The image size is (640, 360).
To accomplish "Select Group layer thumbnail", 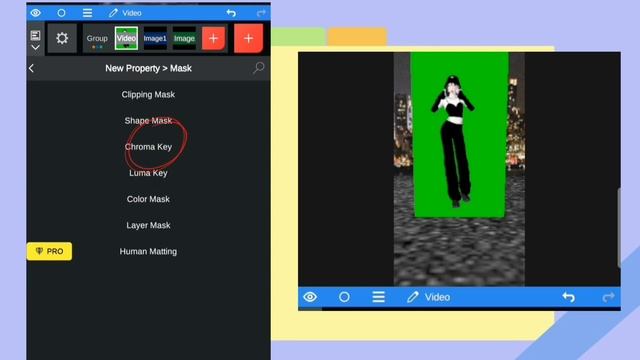I will [97, 39].
